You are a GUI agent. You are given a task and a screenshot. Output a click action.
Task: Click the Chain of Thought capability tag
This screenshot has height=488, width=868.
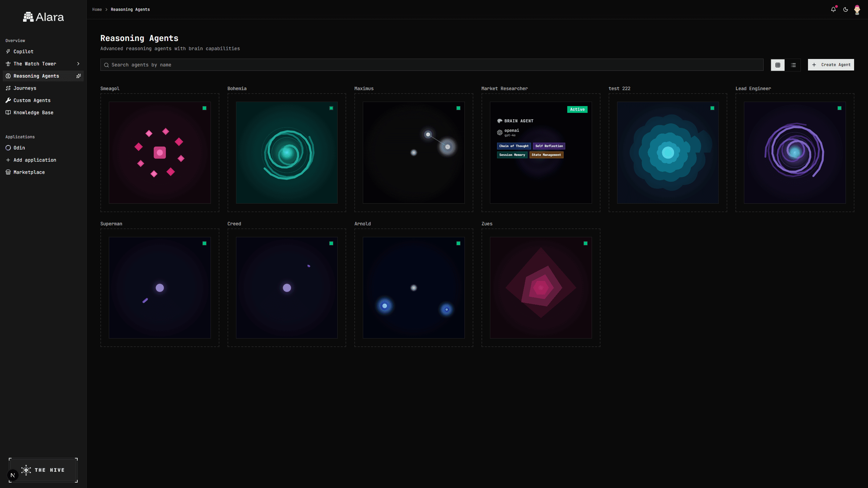coord(514,146)
